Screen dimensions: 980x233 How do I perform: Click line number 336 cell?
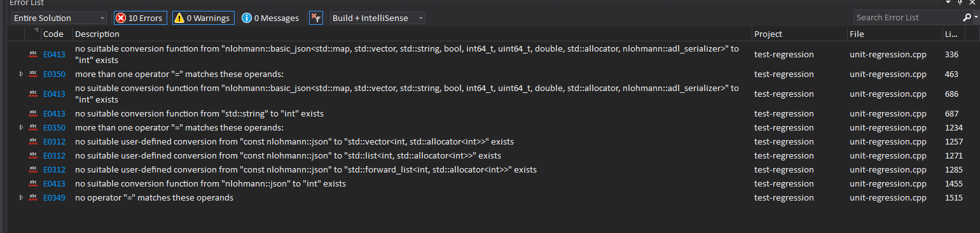(951, 55)
